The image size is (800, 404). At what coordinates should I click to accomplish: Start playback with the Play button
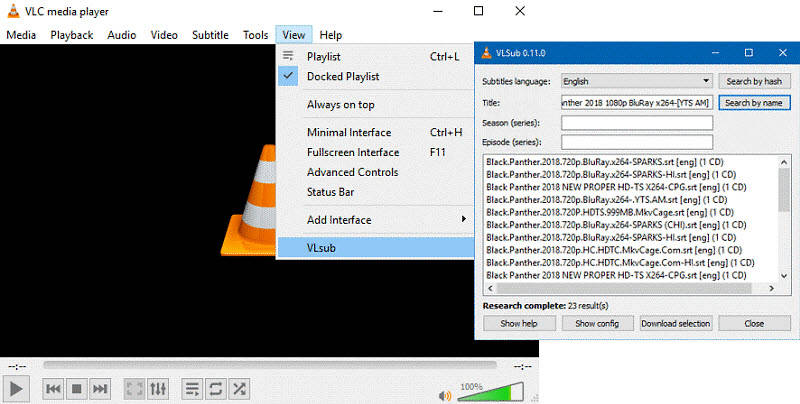click(16, 389)
